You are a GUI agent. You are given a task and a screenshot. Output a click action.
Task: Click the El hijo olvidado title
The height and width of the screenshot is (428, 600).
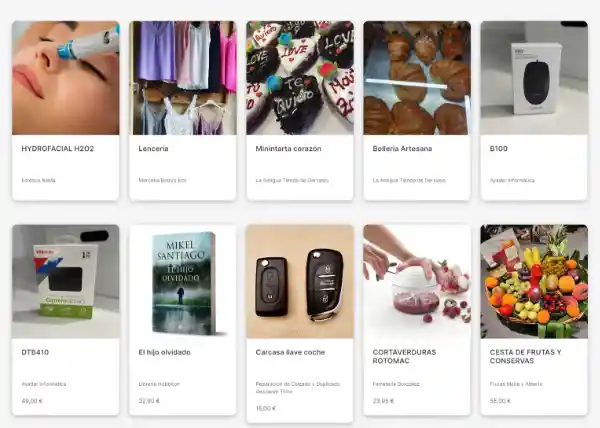click(165, 352)
